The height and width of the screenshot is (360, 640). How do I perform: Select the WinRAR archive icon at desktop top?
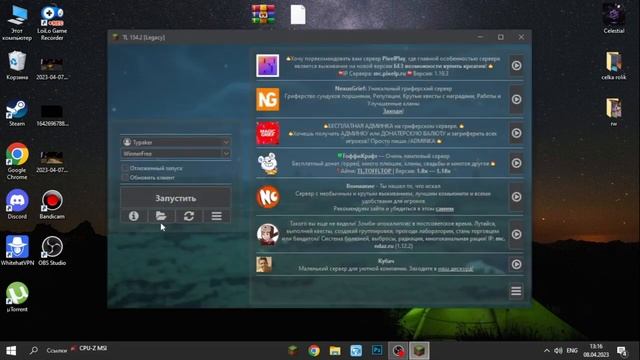(x=263, y=14)
